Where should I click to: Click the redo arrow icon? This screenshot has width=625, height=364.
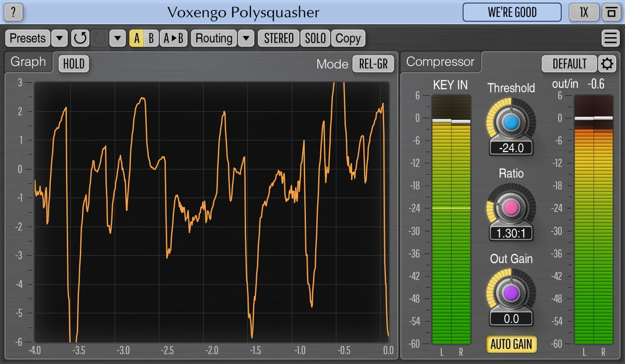(99, 38)
